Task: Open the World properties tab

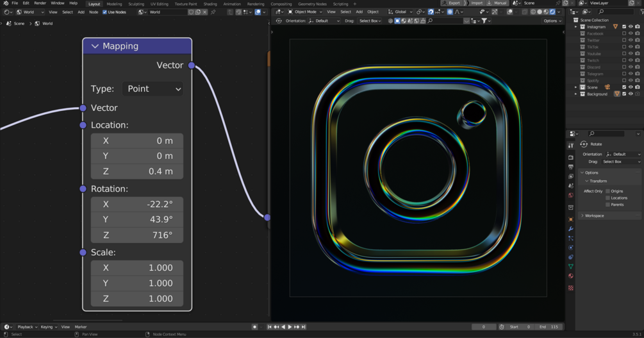Action: coord(571,196)
